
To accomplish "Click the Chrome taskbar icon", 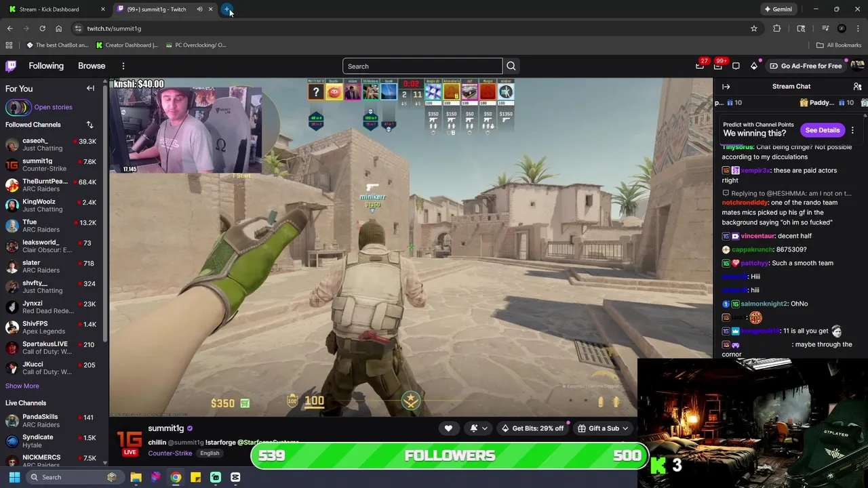I will tap(176, 477).
